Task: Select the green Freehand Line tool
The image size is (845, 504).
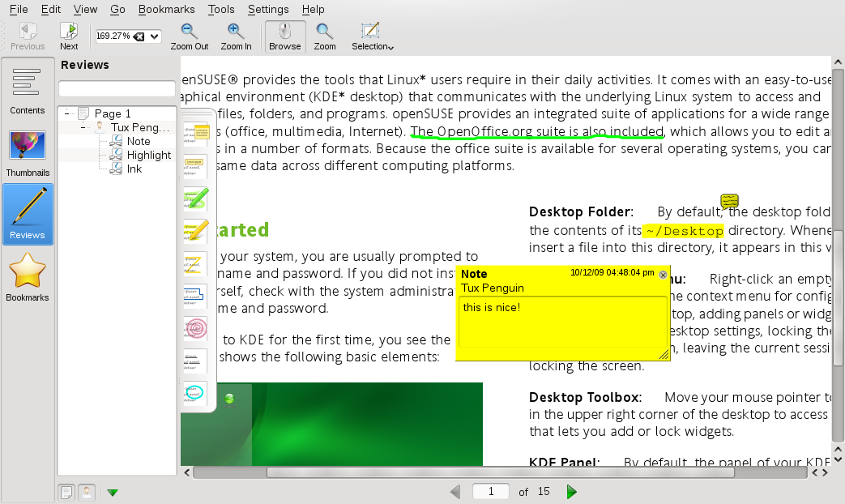Action: pos(196,199)
